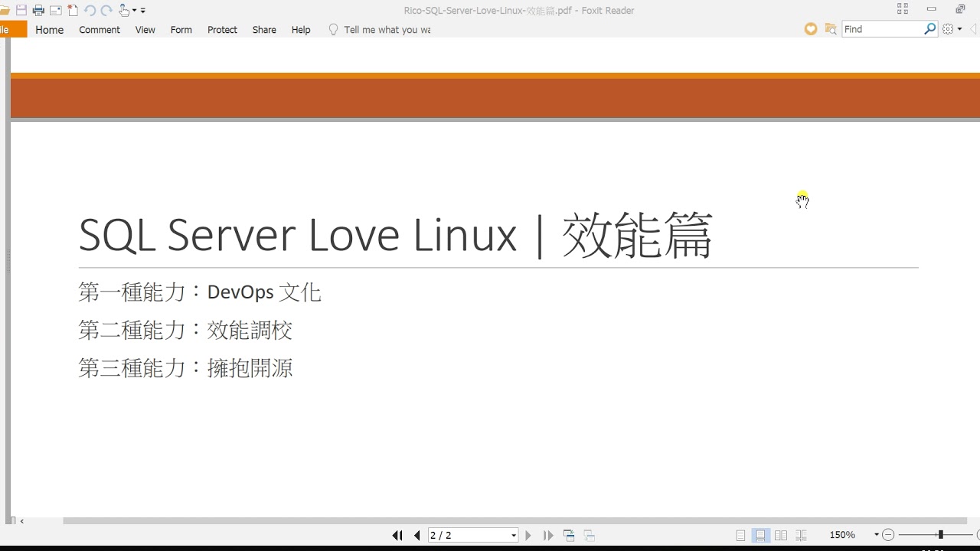This screenshot has height=551, width=980.
Task: Click the Tell me what you want field
Action: [x=387, y=30]
